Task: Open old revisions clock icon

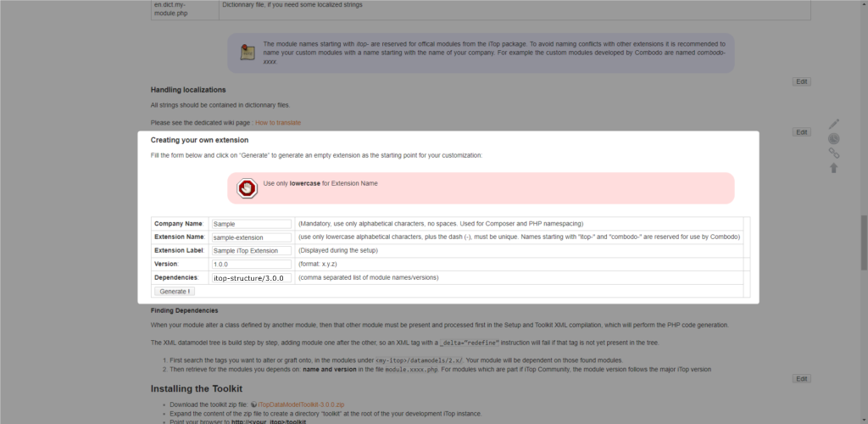Action: 834,138
